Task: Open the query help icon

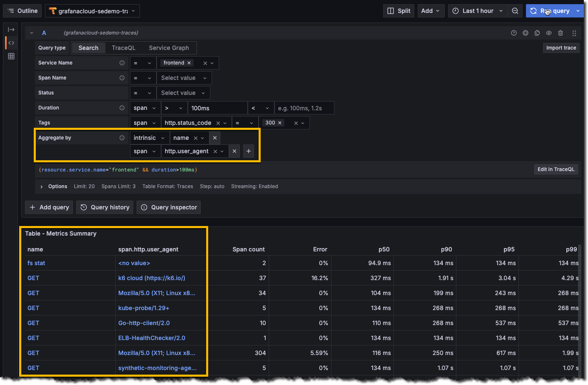Action: pyautogui.click(x=513, y=32)
